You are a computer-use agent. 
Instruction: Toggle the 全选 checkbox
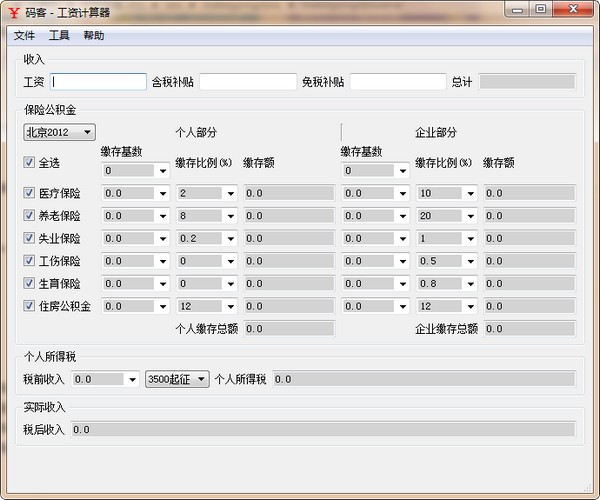pyautogui.click(x=29, y=163)
